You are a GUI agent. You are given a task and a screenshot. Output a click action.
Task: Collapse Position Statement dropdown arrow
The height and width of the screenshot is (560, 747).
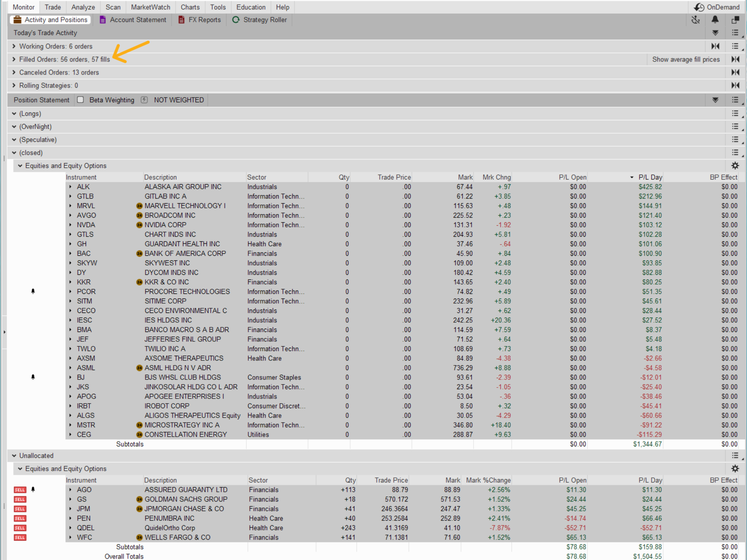715,100
